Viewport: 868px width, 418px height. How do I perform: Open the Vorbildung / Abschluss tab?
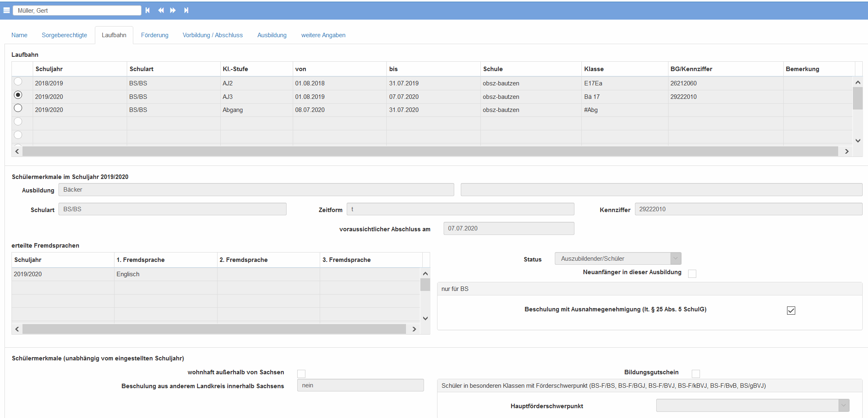tap(213, 35)
